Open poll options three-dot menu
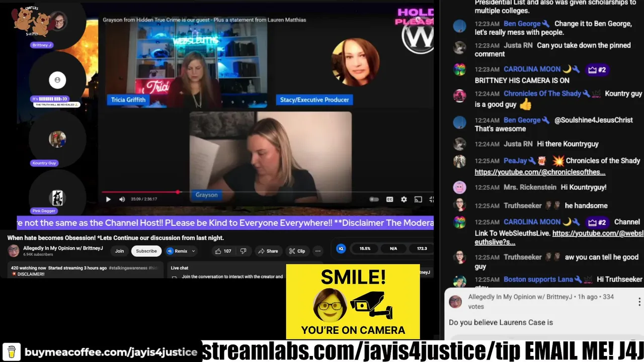 [639, 302]
